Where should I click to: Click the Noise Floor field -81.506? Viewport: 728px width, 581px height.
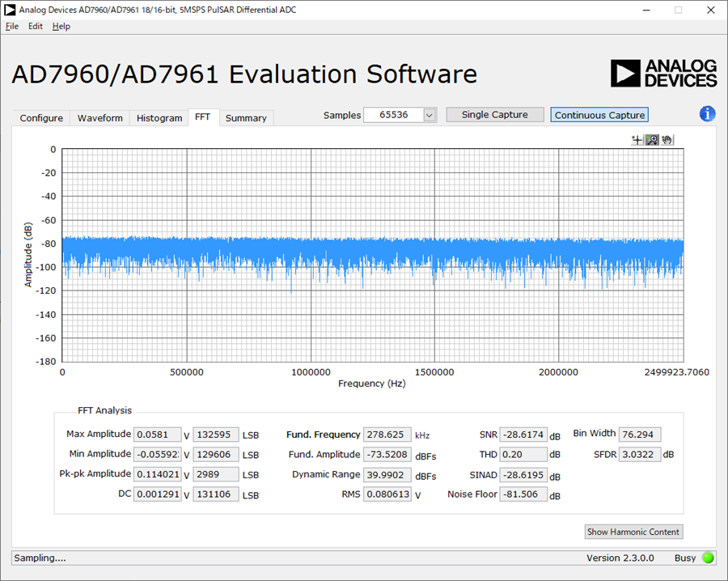(x=523, y=494)
